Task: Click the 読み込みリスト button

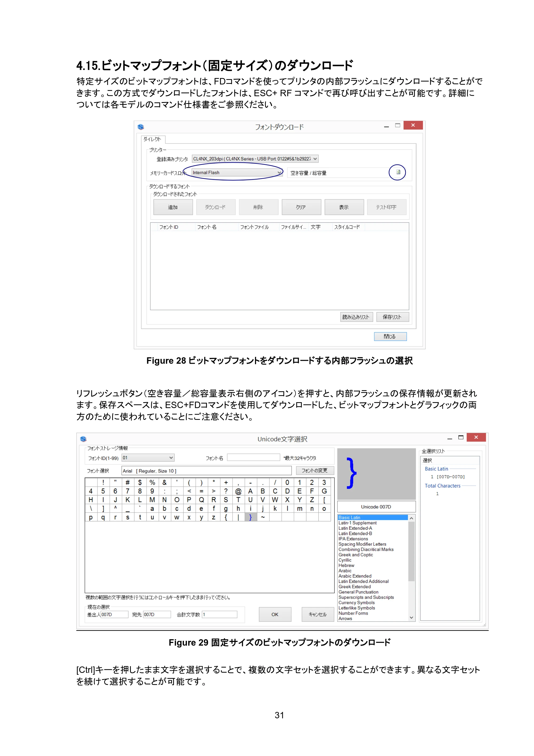Action: (x=356, y=317)
